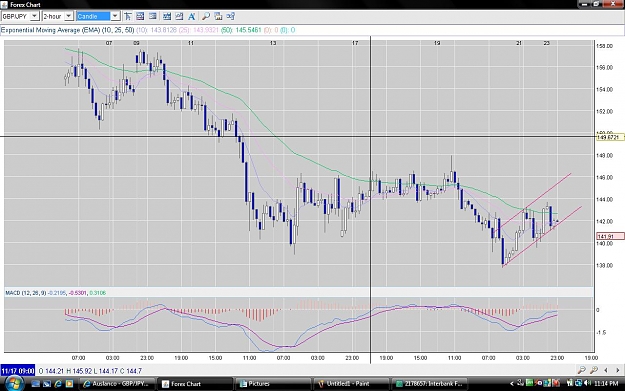
Task: Select the text annotation 'A' tool
Action: (191, 16)
